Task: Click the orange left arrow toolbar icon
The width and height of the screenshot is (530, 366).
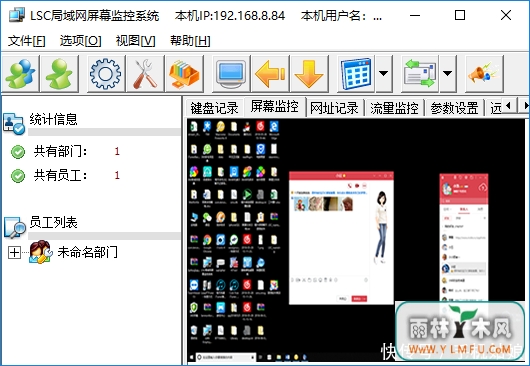Action: [270, 74]
